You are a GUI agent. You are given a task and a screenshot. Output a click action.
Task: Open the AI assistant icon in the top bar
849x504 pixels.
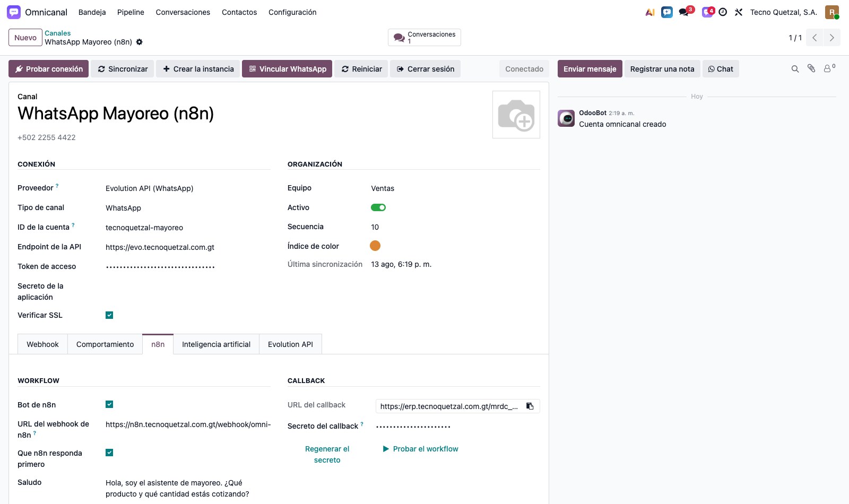tap(650, 12)
